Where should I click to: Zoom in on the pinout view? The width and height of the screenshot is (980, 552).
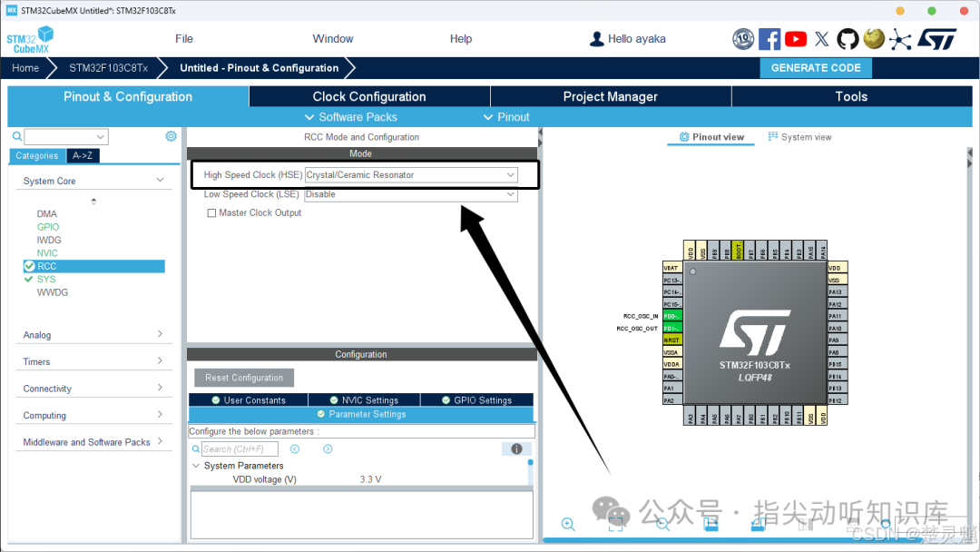point(567,524)
